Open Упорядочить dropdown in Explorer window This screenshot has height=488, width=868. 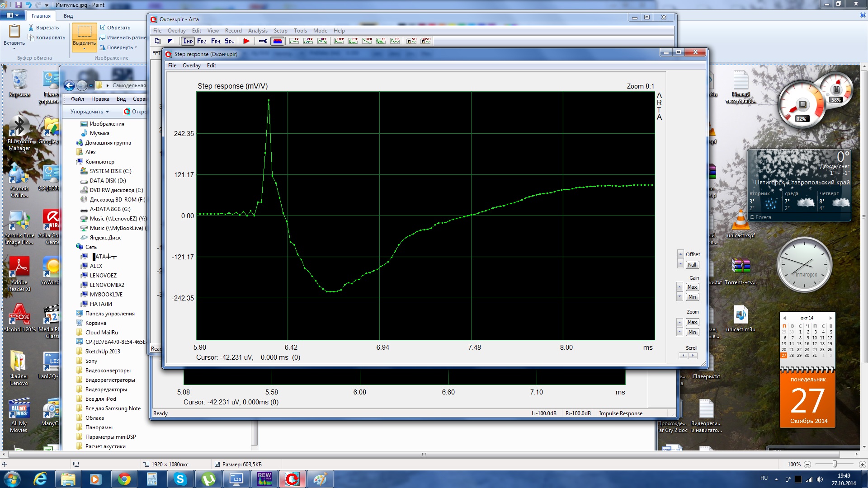click(x=90, y=112)
